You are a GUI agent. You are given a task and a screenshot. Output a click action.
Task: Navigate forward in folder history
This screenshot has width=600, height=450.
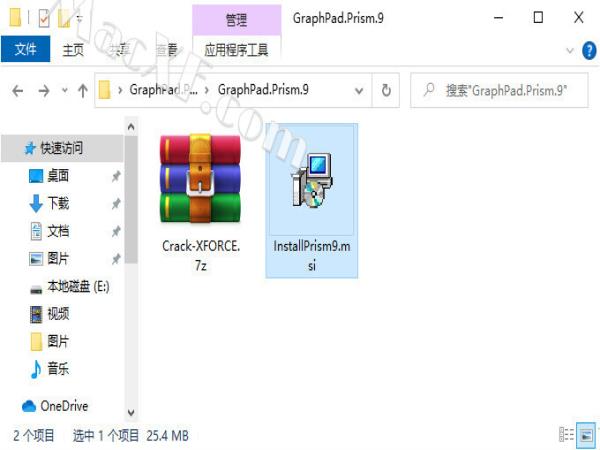(44, 91)
